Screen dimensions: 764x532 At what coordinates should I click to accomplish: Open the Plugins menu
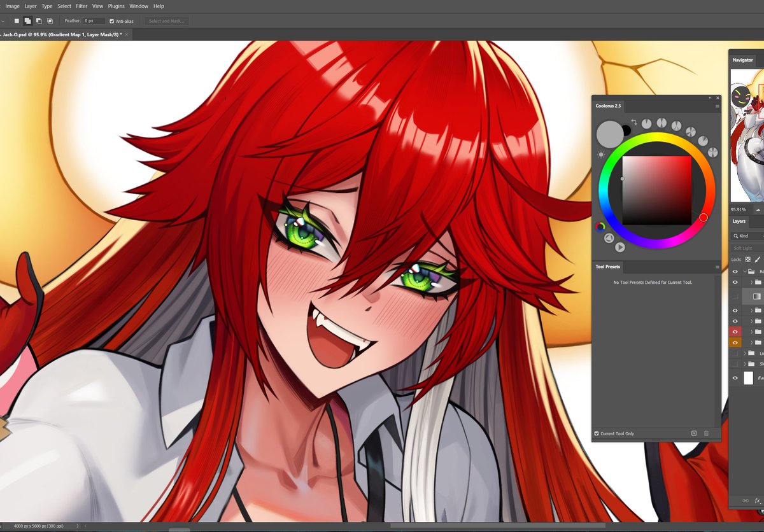tap(117, 6)
